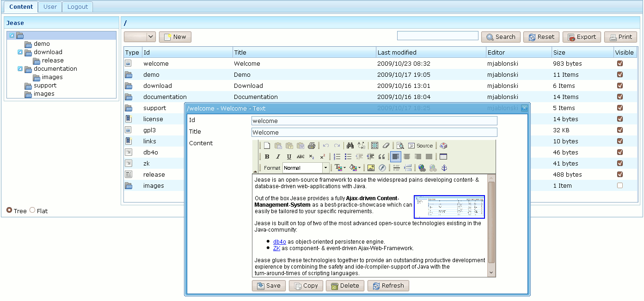
Task: Apply blockquote formatting
Action: tap(381, 157)
